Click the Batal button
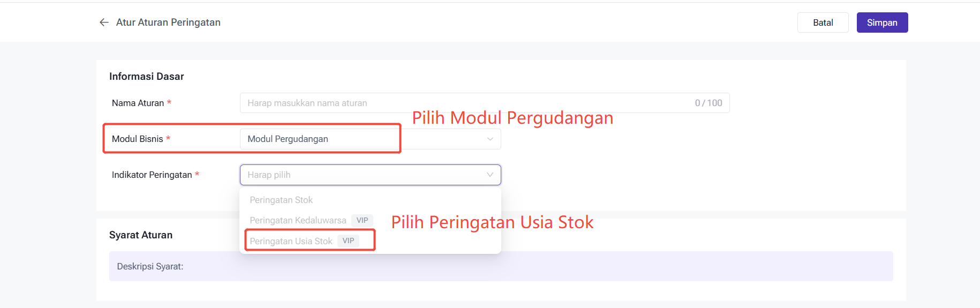This screenshot has height=308, width=980. pos(823,22)
